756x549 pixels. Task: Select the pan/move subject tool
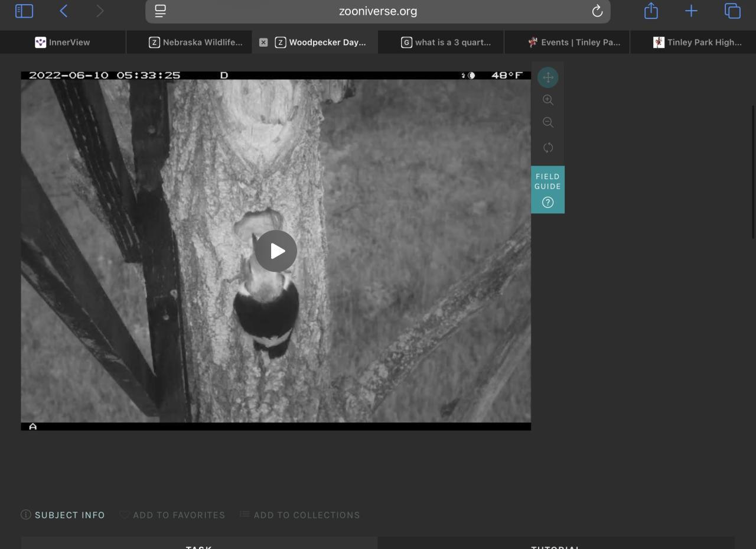pos(548,77)
